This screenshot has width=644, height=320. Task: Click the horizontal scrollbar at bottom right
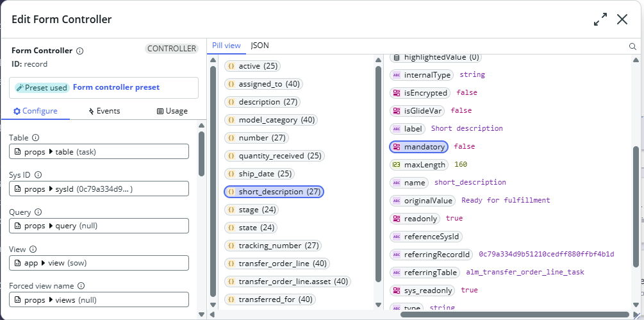pos(513,314)
